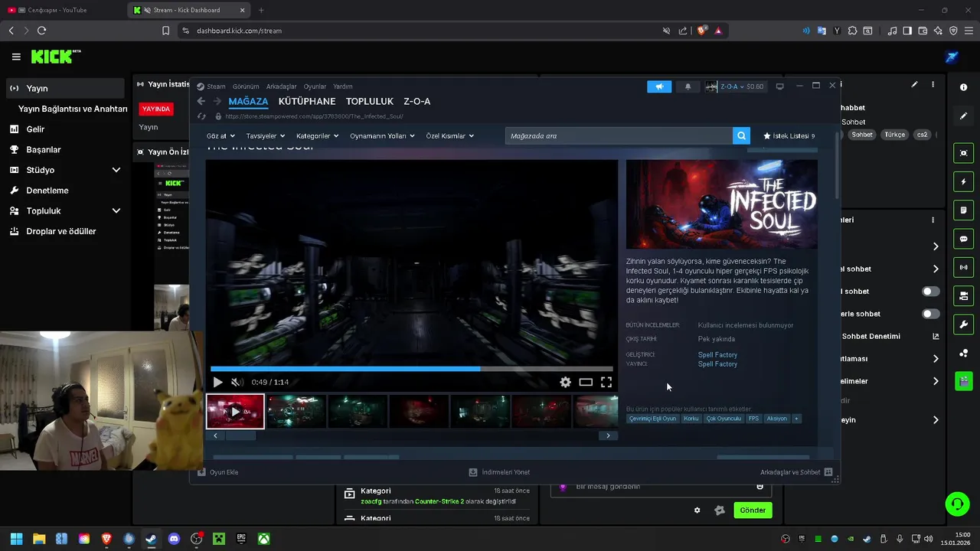Edit stream info with the pencil by chat header
This screenshot has height=551, width=980.
(914, 85)
